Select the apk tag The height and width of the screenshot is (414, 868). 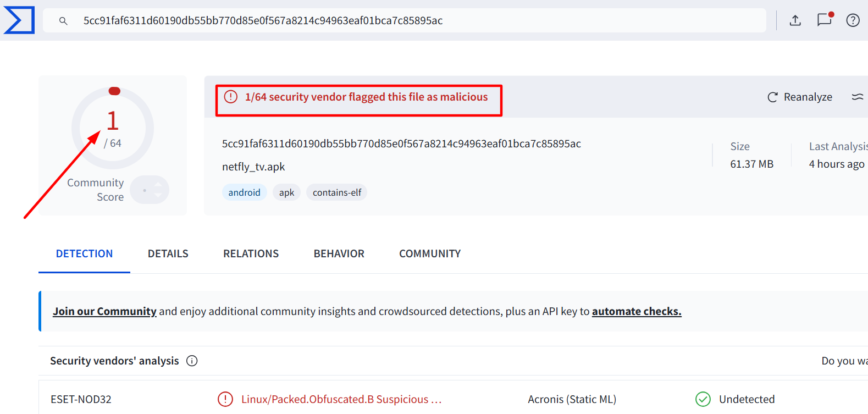(286, 192)
